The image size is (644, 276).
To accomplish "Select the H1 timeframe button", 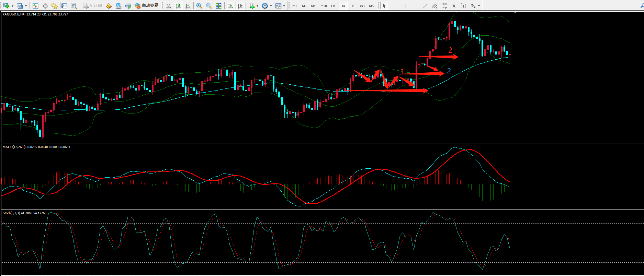I will [x=333, y=6].
